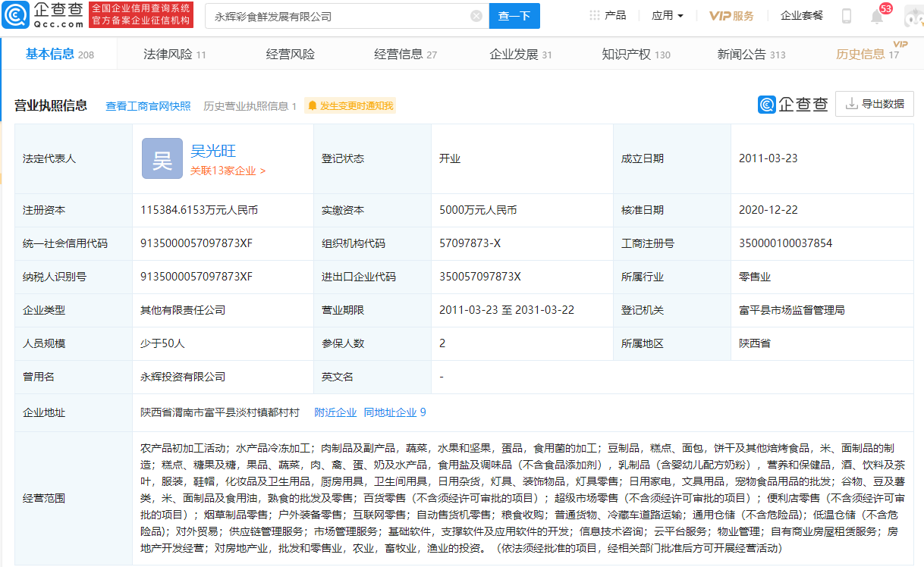Screen dimensions: 924x567
Task: Click the 查一下 search button
Action: click(514, 16)
